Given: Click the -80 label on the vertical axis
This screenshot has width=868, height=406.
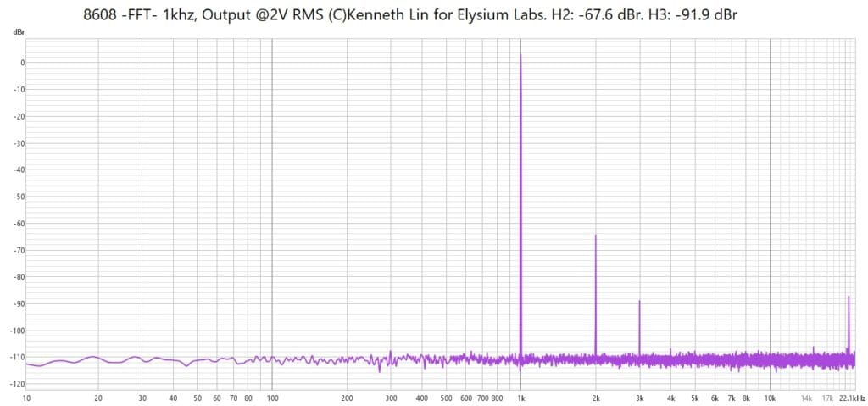Looking at the screenshot, I should (x=19, y=277).
